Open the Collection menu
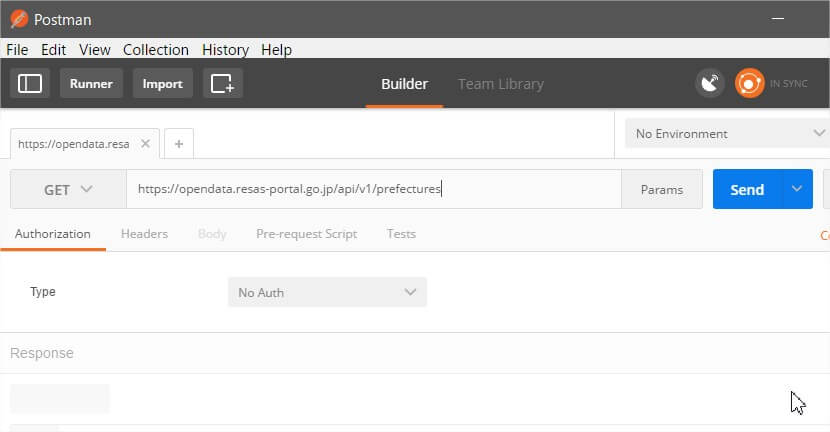 tap(156, 50)
